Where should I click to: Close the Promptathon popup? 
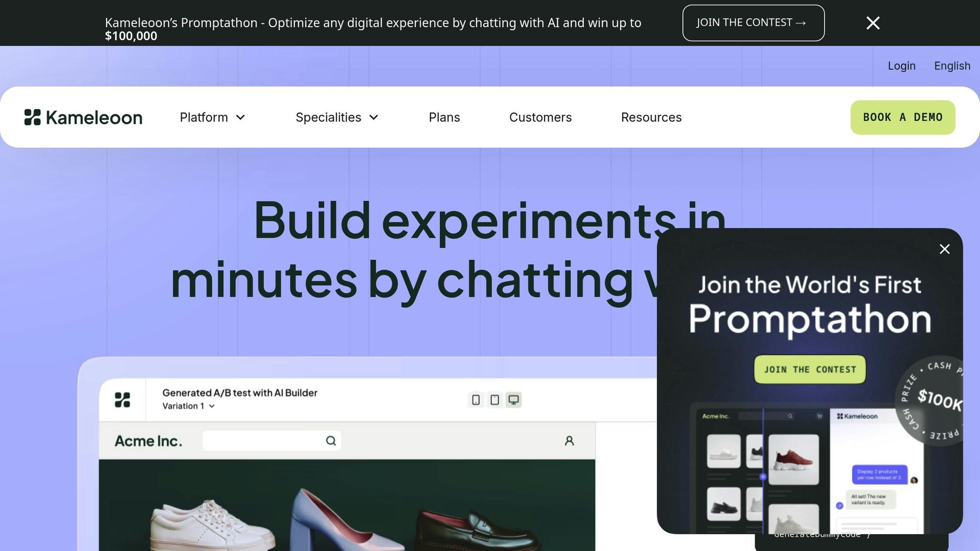[944, 249]
